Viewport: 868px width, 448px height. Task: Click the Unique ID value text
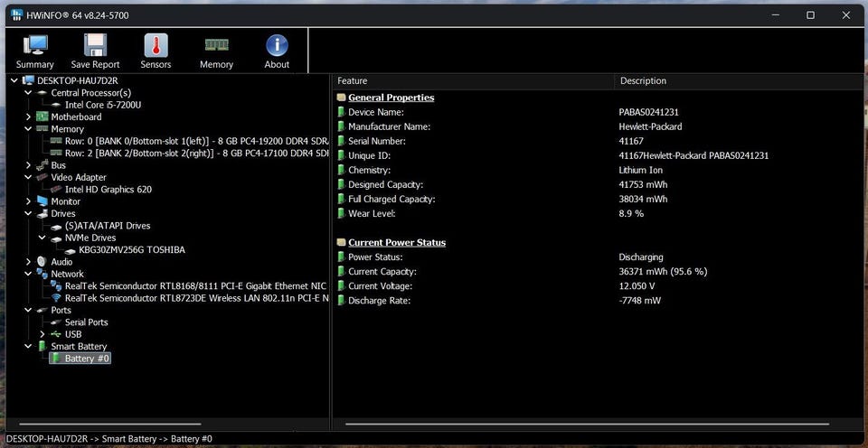(693, 156)
